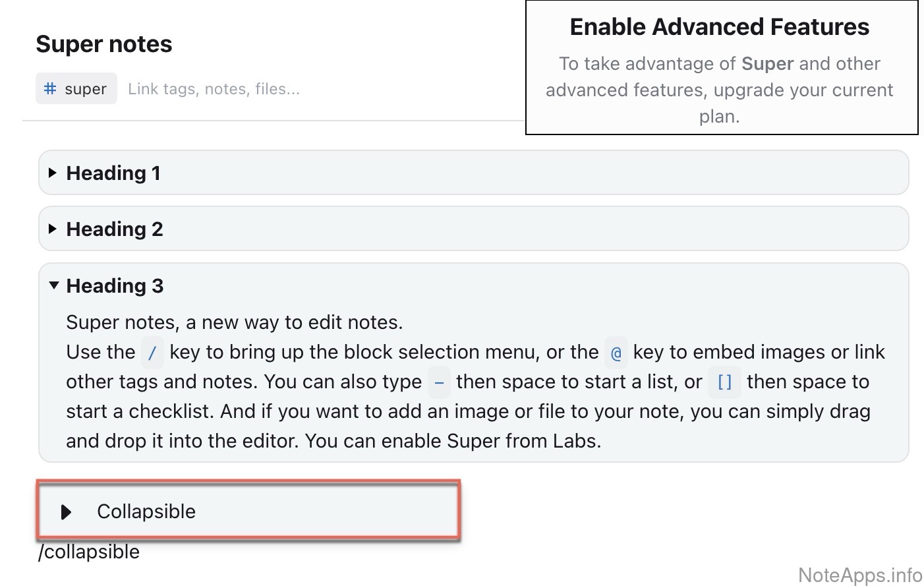
Task: Expand the Heading 2 disclosure triangle
Action: coord(53,229)
